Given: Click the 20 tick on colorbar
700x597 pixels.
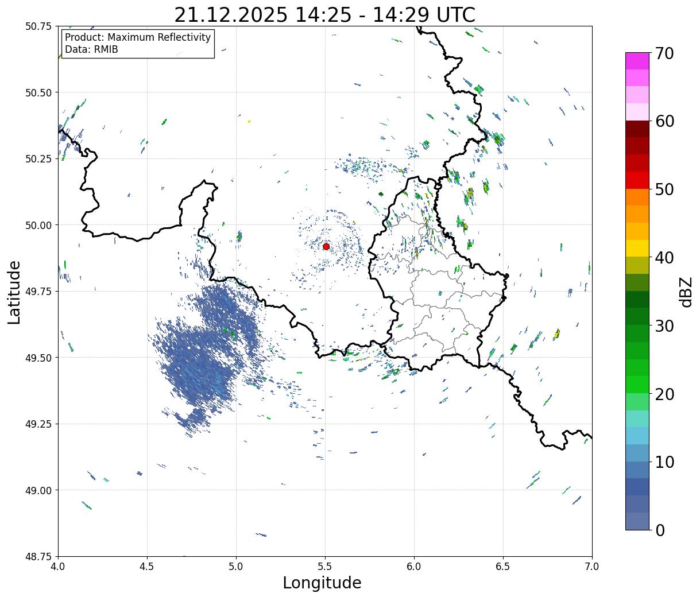Looking at the screenshot, I should tap(664, 394).
